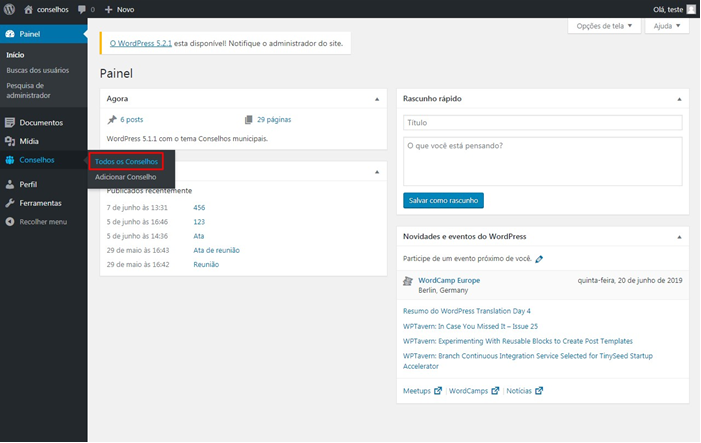Click the pushpin icon beside 6 posts

(112, 120)
